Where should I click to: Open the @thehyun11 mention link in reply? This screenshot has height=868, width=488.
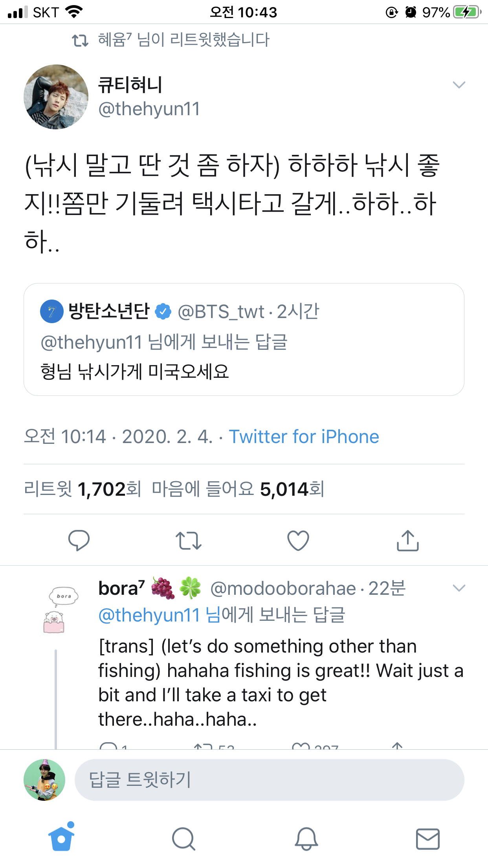[x=149, y=615]
